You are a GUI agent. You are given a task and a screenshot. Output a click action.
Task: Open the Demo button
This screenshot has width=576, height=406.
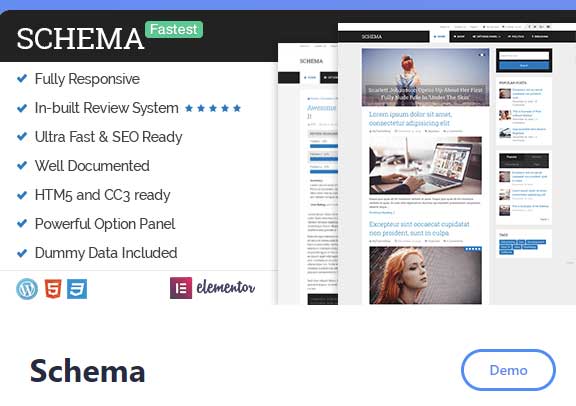(508, 370)
